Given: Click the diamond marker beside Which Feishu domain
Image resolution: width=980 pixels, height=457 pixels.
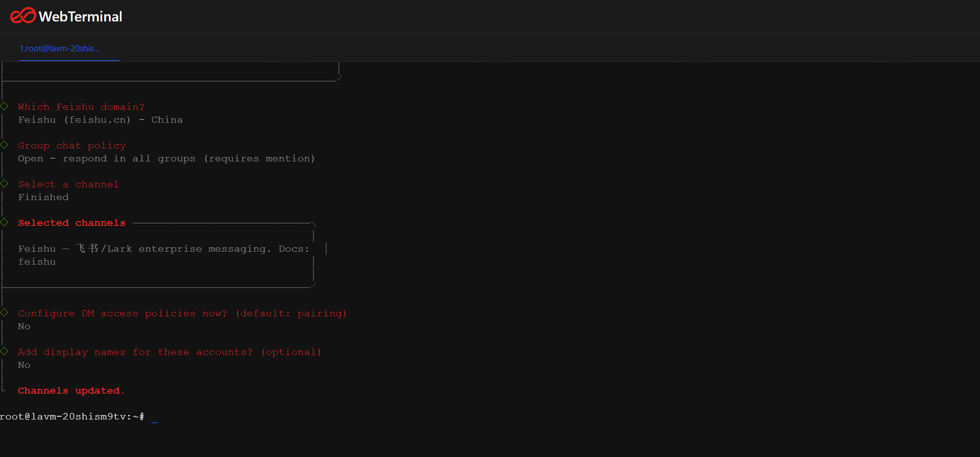Looking at the screenshot, I should pyautogui.click(x=5, y=106).
